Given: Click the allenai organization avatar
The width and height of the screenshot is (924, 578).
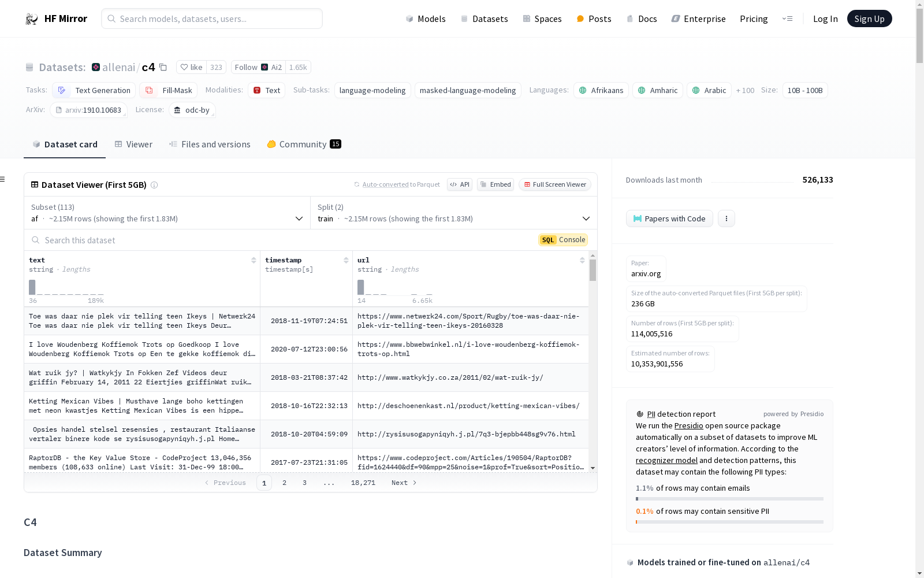Looking at the screenshot, I should click(x=96, y=67).
